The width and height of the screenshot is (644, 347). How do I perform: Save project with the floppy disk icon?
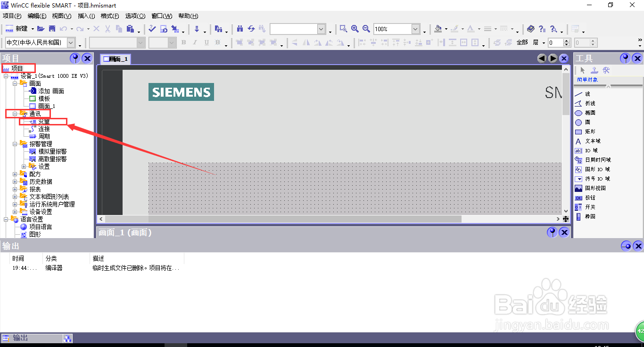pos(52,29)
